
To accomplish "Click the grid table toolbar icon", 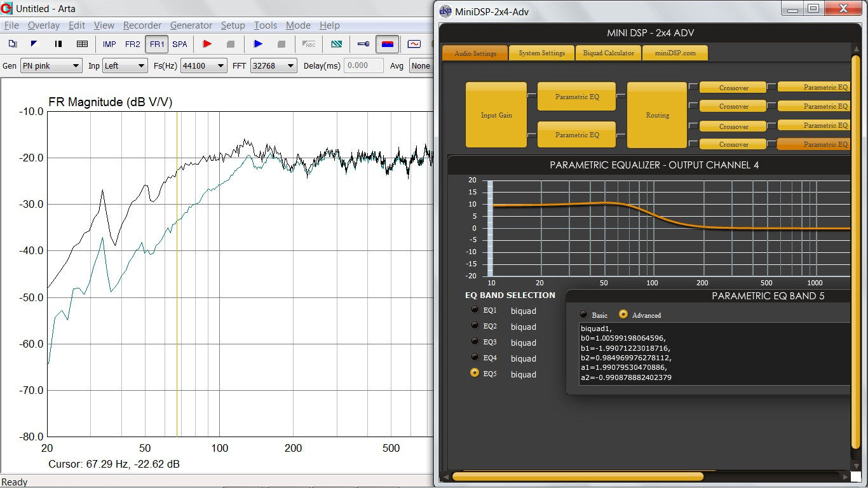I will (x=82, y=44).
